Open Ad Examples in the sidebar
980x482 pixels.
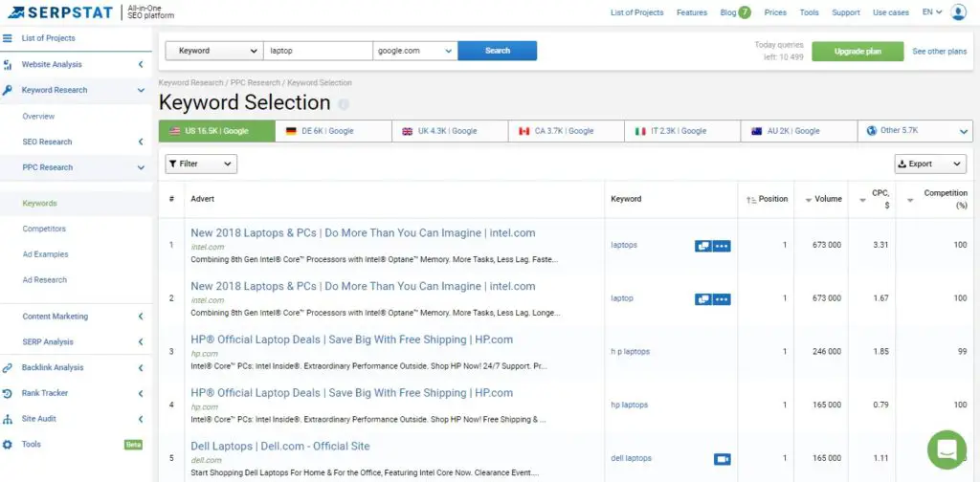(45, 254)
